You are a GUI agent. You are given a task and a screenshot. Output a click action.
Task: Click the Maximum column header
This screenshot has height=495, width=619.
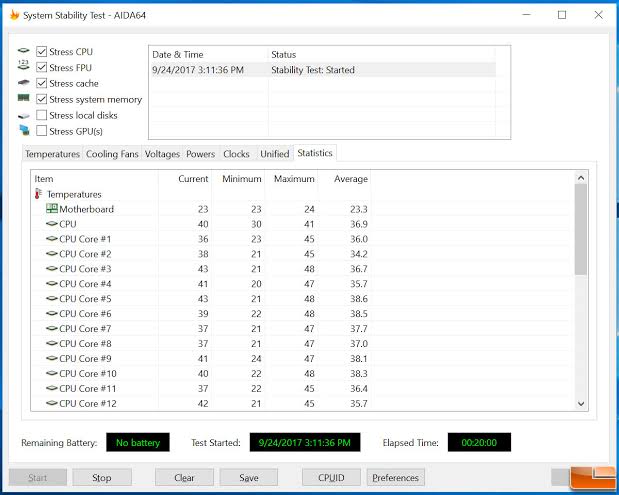[x=291, y=179]
